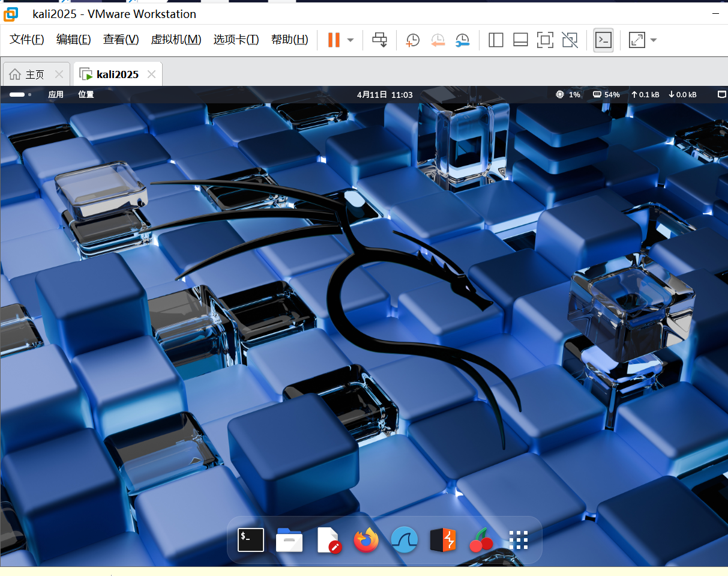The image size is (728, 576).
Task: Click the console view icon in toolbar
Action: (x=603, y=40)
